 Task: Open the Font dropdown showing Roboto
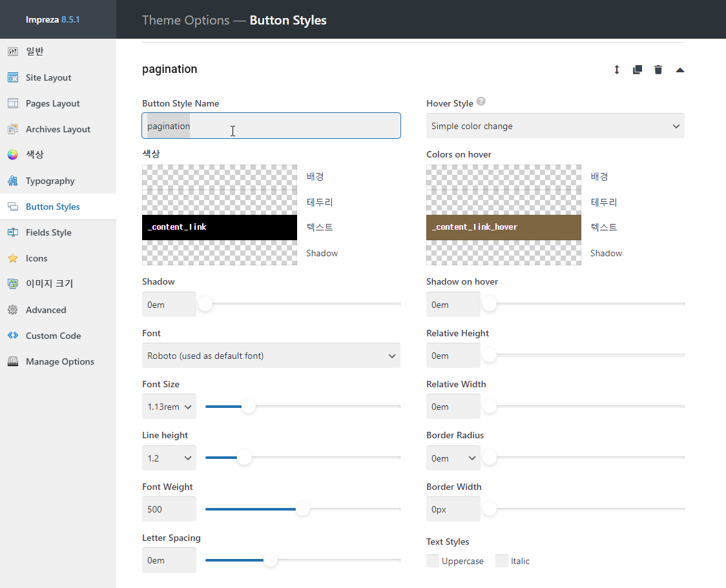271,356
